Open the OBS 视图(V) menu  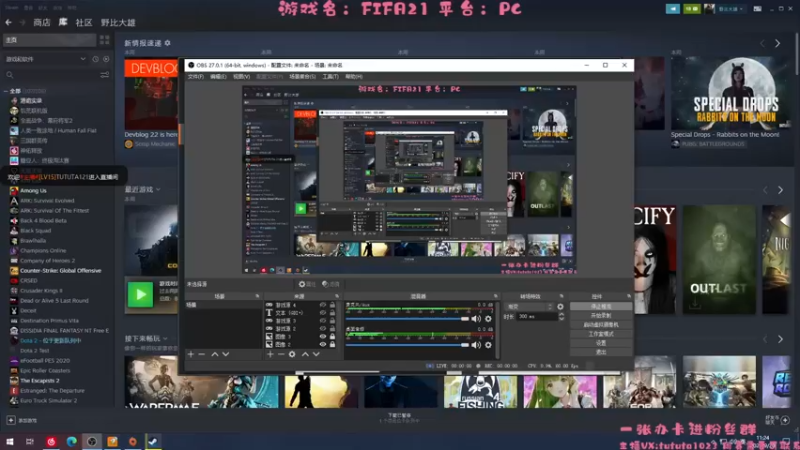click(241, 77)
